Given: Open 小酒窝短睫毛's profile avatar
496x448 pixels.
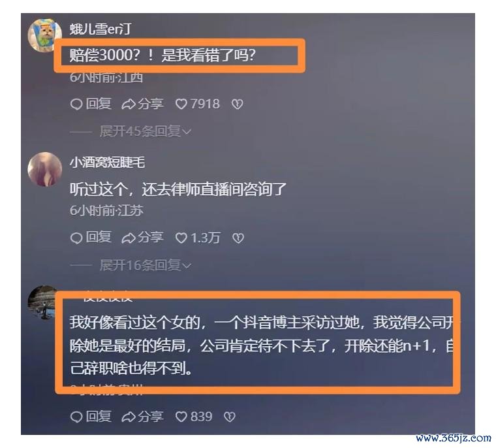Looking at the screenshot, I should pyautogui.click(x=44, y=169).
